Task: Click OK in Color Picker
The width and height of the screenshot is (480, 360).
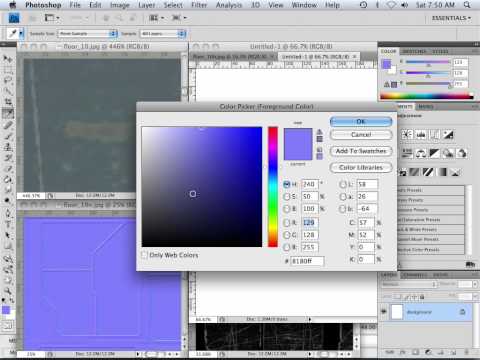Action: point(361,122)
